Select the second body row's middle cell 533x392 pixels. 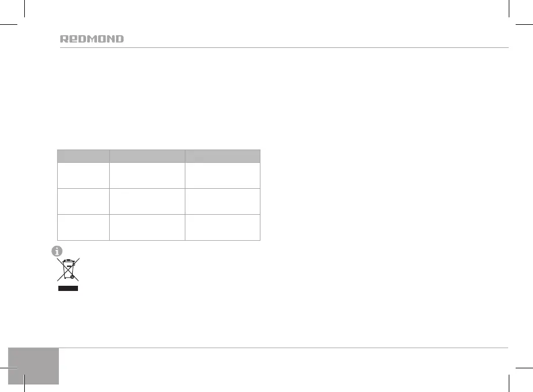[147, 201]
